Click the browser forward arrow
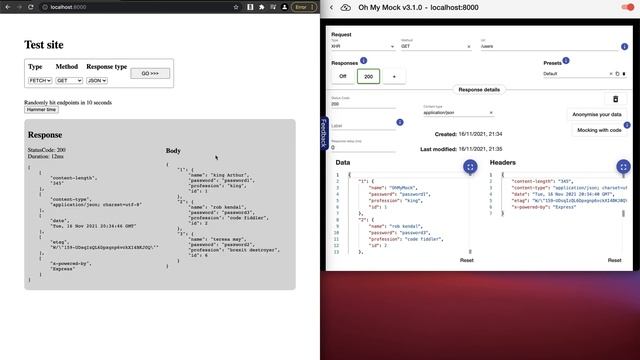The height and width of the screenshot is (360, 640). tap(19, 7)
